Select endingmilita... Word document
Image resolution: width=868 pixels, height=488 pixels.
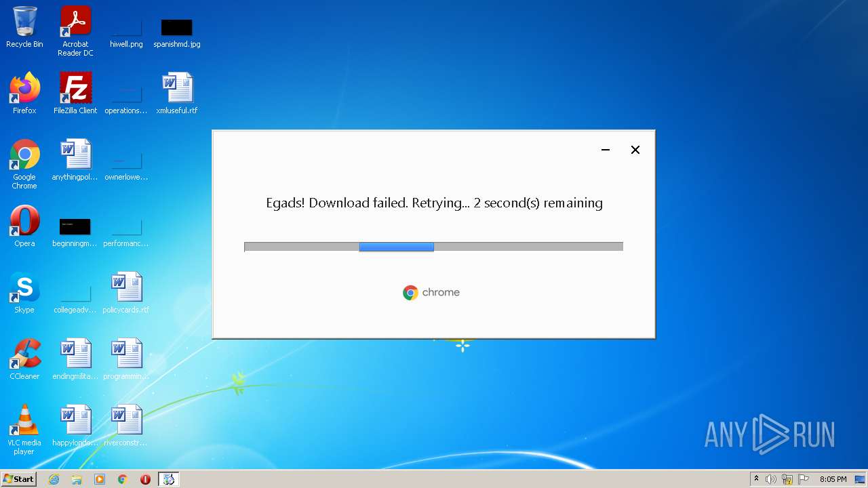coord(75,359)
